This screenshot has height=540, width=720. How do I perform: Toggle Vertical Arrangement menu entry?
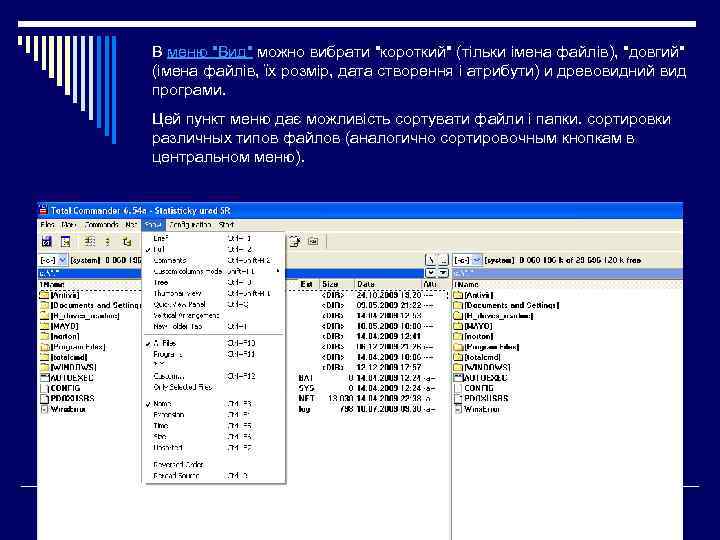pyautogui.click(x=214, y=315)
